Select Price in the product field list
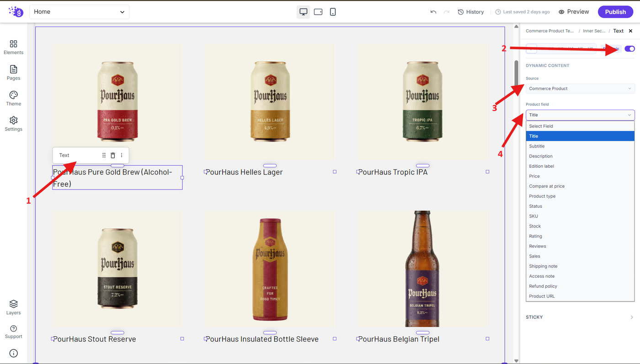The height and width of the screenshot is (364, 640). coord(580,176)
